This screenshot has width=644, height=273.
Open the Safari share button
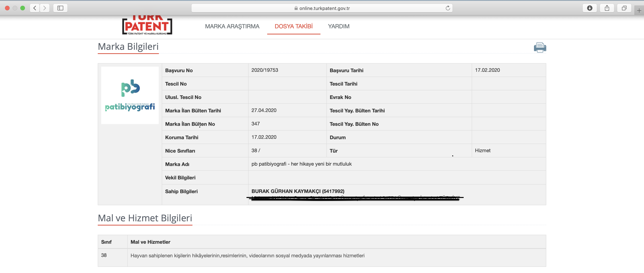click(x=607, y=8)
